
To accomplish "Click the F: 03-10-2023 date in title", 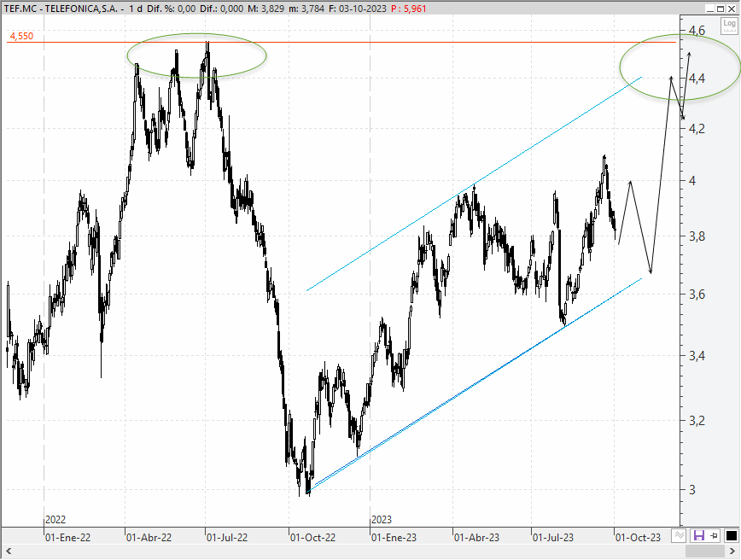I will click(357, 9).
